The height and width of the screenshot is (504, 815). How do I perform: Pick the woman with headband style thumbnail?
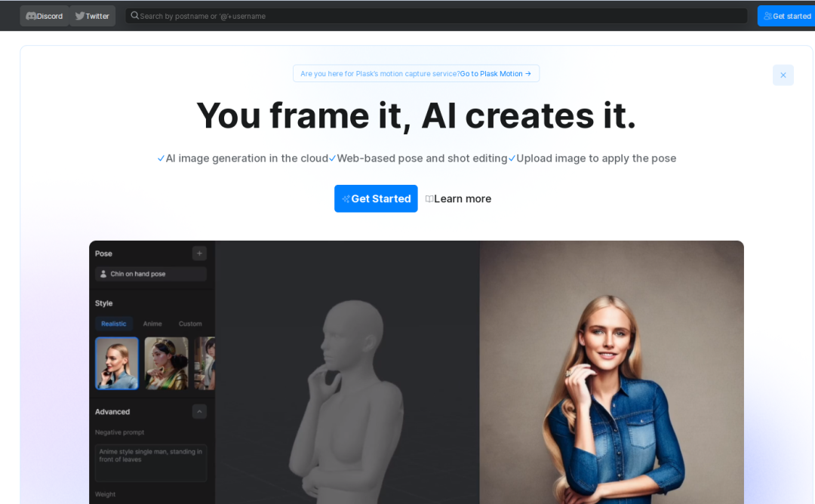pos(166,363)
